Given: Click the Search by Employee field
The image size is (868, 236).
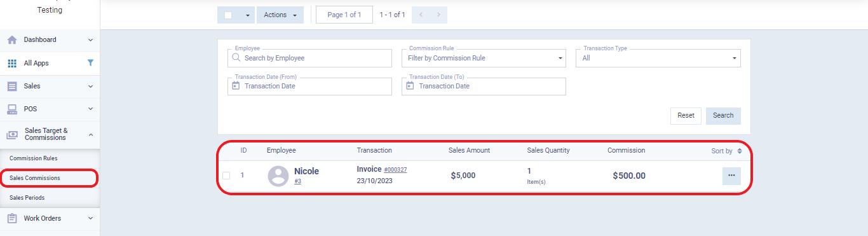Looking at the screenshot, I should pyautogui.click(x=309, y=58).
